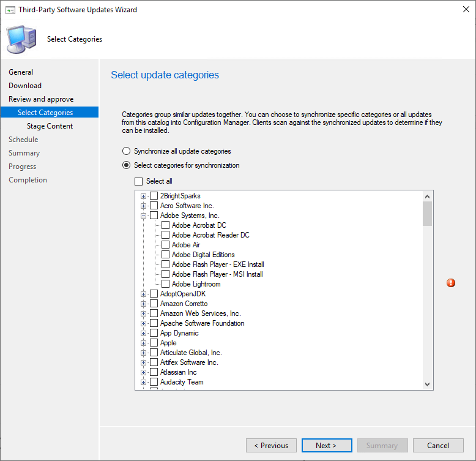Viewport: 476px width, 461px height.
Task: Open the Select Categories step
Action: click(x=50, y=112)
